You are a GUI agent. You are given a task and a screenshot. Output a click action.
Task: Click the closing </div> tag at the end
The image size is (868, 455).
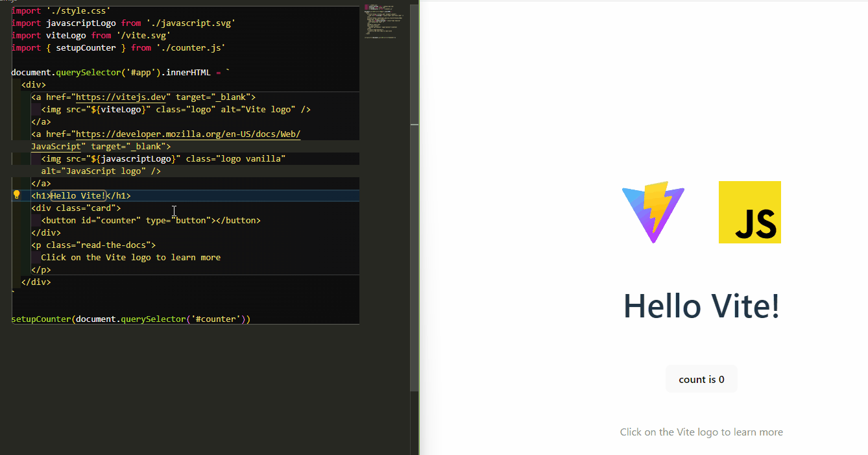point(36,282)
